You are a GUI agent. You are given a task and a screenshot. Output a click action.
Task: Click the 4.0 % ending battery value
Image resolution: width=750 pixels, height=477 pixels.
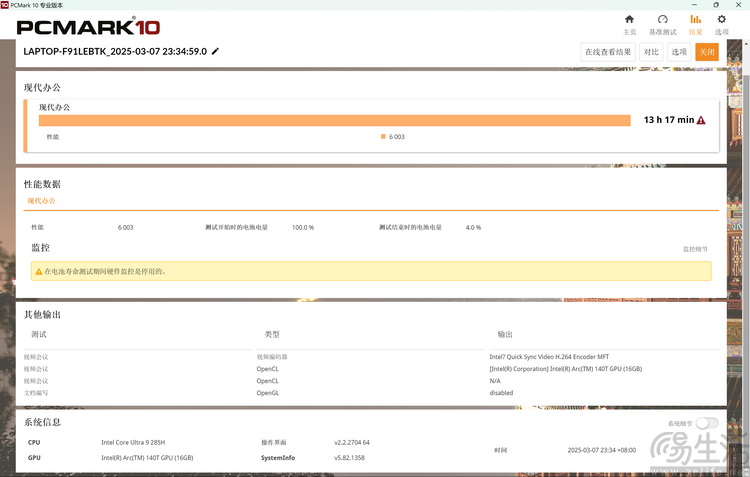[x=473, y=227]
